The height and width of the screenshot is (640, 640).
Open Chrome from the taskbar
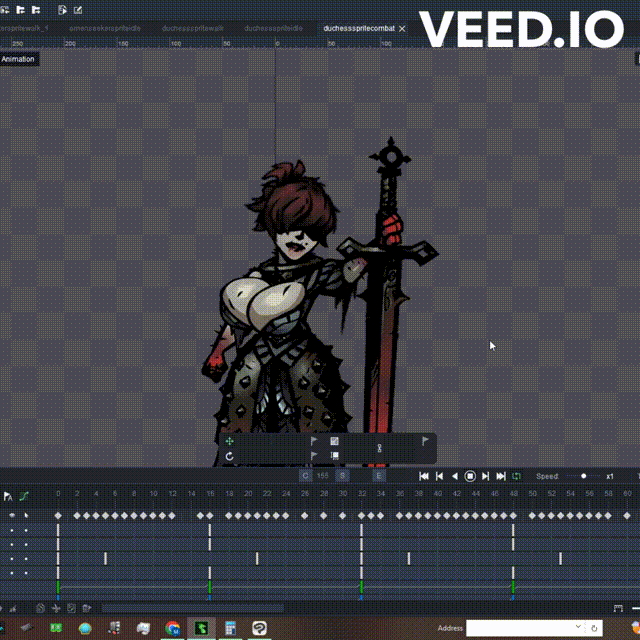(x=173, y=628)
